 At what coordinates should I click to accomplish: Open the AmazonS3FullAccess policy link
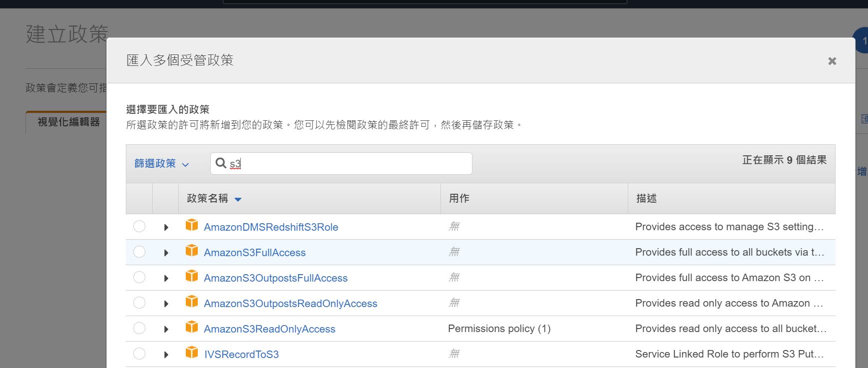click(x=255, y=253)
